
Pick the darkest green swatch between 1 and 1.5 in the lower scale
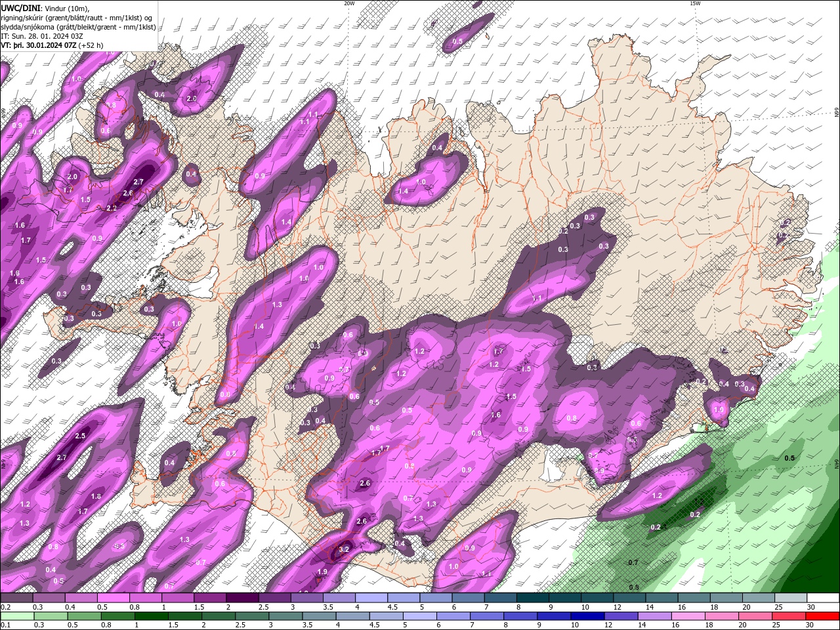click(x=152, y=616)
